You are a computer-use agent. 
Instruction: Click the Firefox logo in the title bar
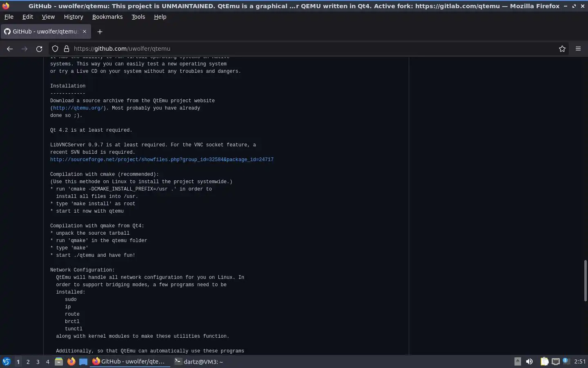[x=6, y=6]
